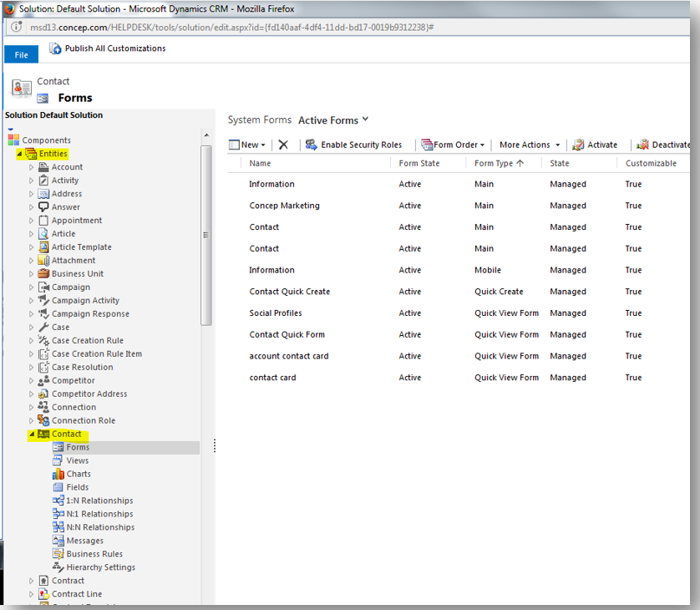Click the Business Rules icon
This screenshot has height=610, width=700.
click(x=58, y=554)
